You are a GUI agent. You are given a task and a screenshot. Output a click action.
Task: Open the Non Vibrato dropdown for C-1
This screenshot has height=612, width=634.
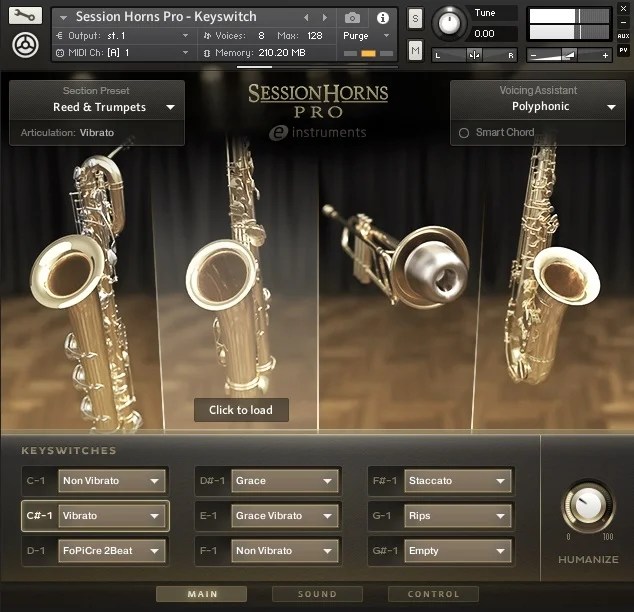pos(112,481)
